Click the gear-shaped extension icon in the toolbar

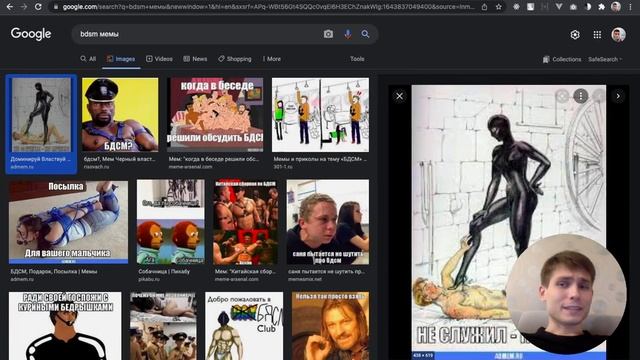pos(516,7)
